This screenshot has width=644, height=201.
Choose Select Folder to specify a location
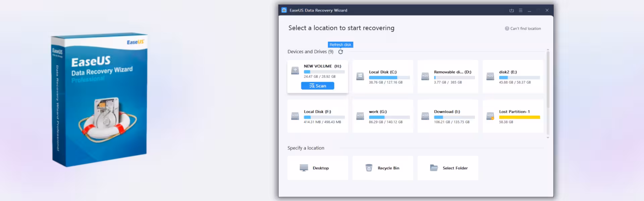448,168
